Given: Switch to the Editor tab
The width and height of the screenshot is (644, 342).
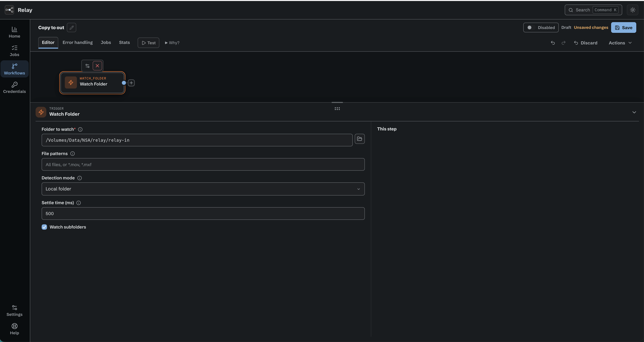Looking at the screenshot, I should click(x=48, y=42).
